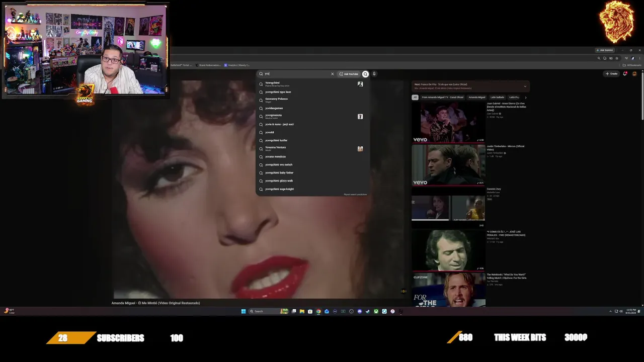Select the 'yovngmanota' search suggestion
Screen dimensions: 644x362
click(313, 116)
